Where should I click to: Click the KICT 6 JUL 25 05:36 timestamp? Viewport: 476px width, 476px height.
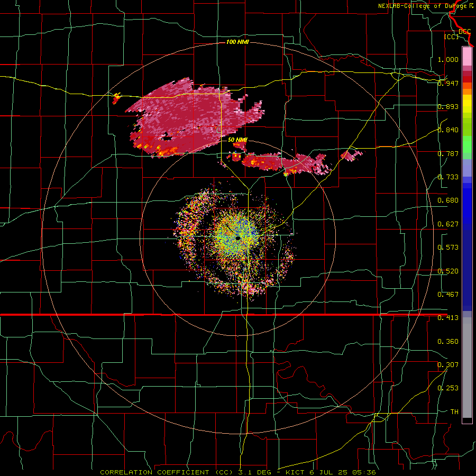click(331, 472)
